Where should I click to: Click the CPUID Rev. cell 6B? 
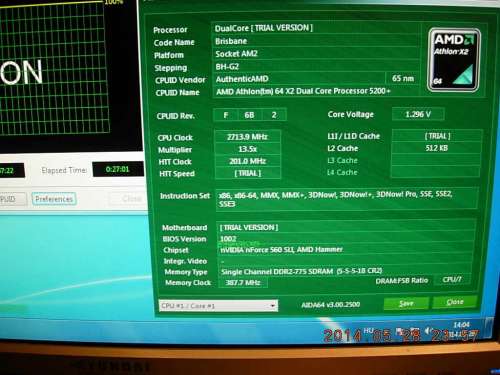click(x=249, y=115)
